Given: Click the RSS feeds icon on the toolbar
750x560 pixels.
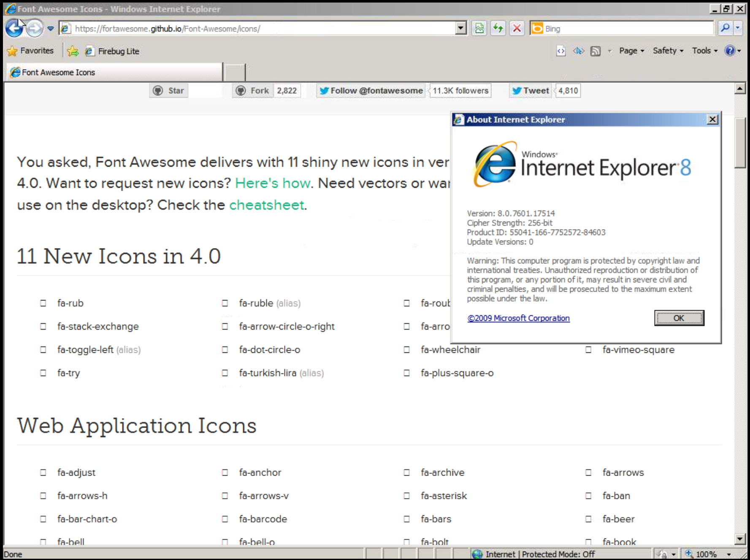Looking at the screenshot, I should tap(596, 51).
